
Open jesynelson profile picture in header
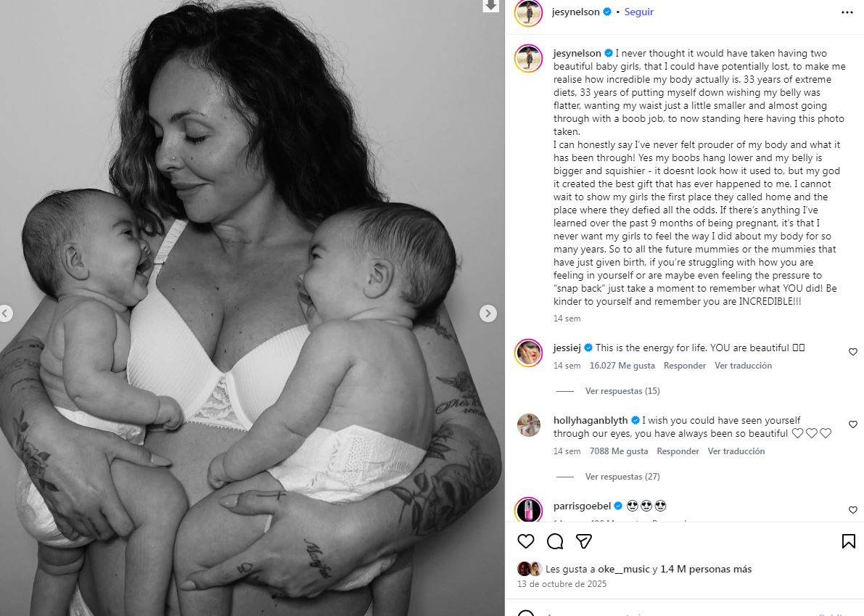528,12
